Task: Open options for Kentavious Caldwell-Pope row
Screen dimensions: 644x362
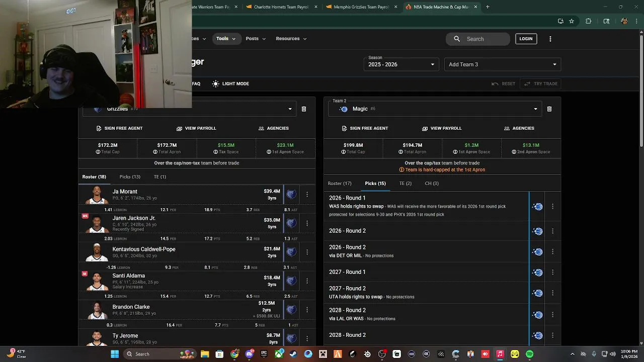Action: (307, 252)
